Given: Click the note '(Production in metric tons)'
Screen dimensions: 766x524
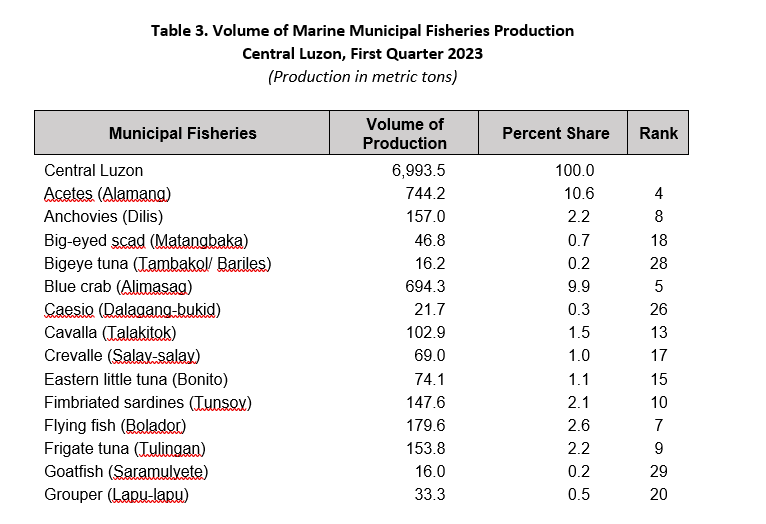Looking at the screenshot, I should 362,77.
